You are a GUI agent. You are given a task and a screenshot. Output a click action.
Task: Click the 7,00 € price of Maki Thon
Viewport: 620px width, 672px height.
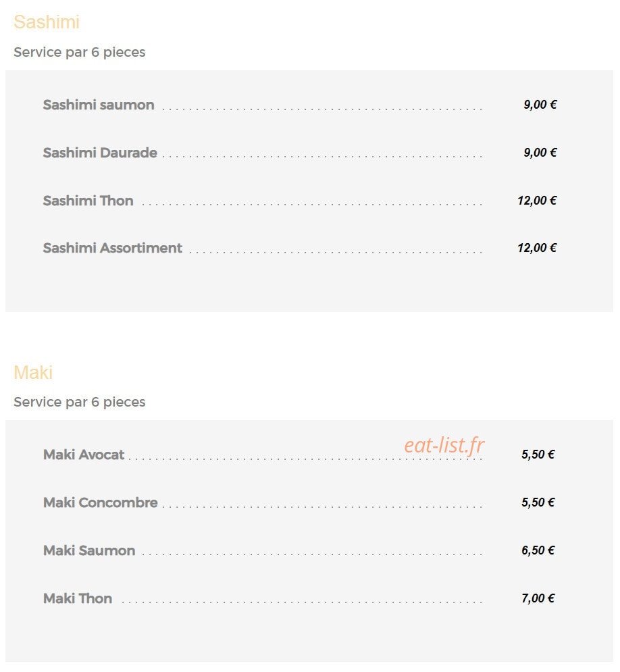(538, 598)
